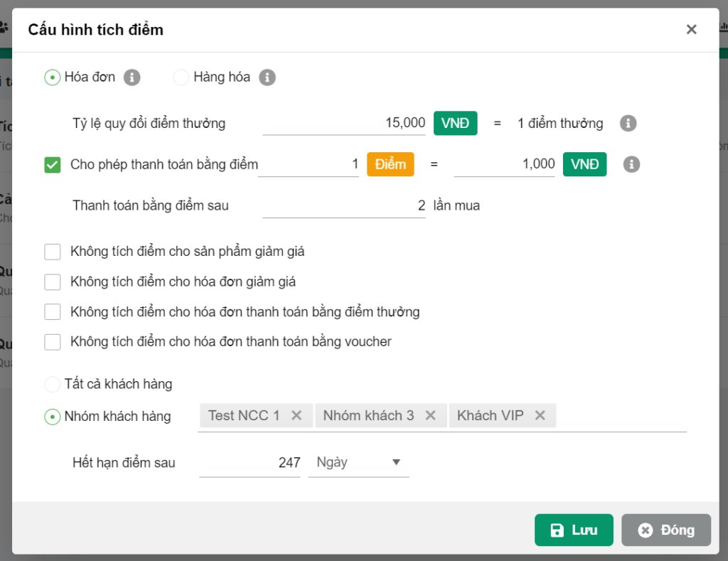This screenshot has height=561, width=728.
Task: Click the Hết hạn điểm sau 247 field
Action: click(x=250, y=463)
